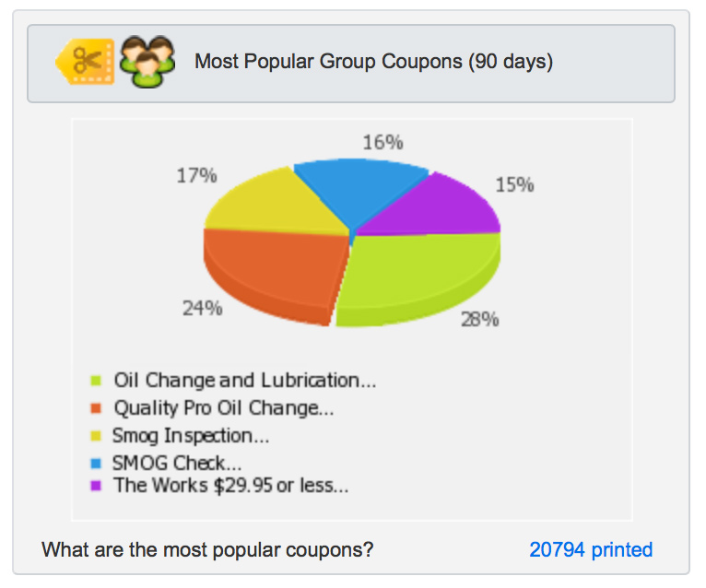Click The Works $29.95 or less label

(231, 486)
